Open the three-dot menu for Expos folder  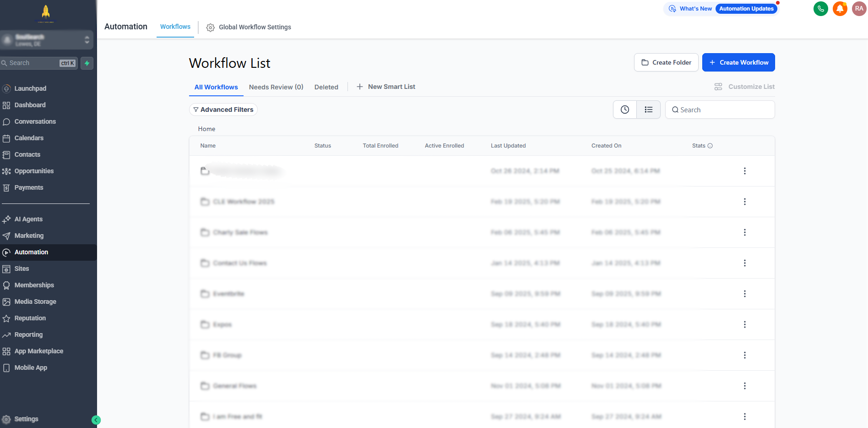(744, 324)
